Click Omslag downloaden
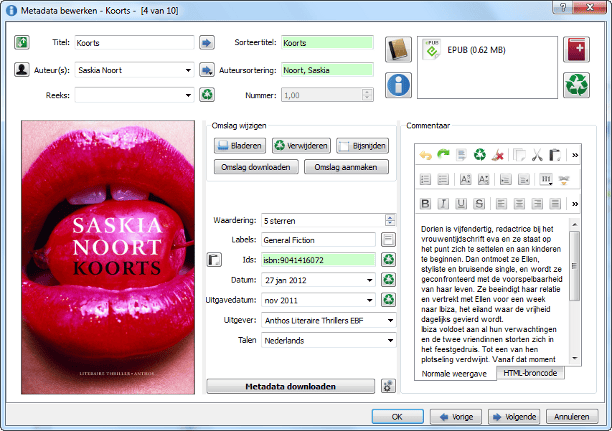The height and width of the screenshot is (431, 612). (256, 167)
